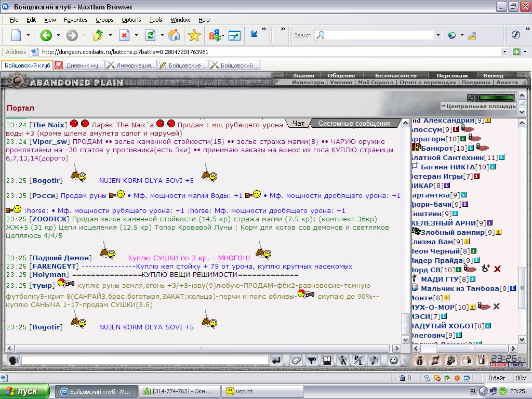The width and height of the screenshot is (532, 399).
Task: Open the search engine selector dropdown
Action: coord(462,35)
